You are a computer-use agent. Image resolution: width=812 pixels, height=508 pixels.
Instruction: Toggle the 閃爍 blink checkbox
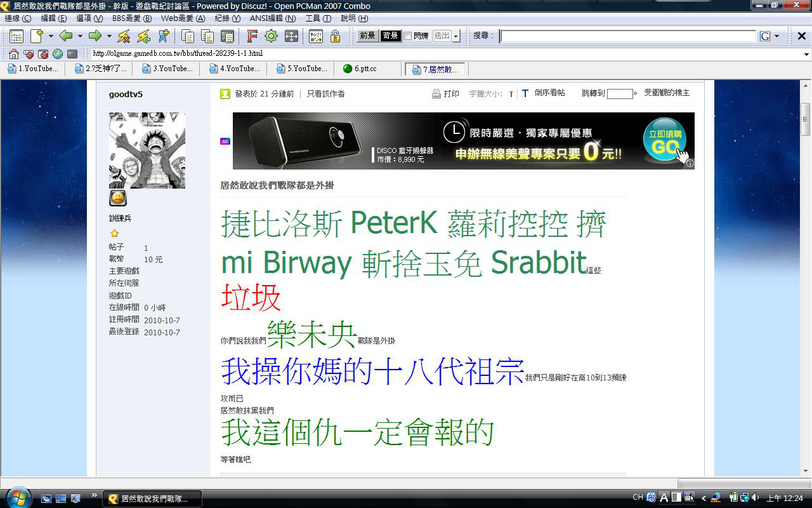tap(408, 36)
